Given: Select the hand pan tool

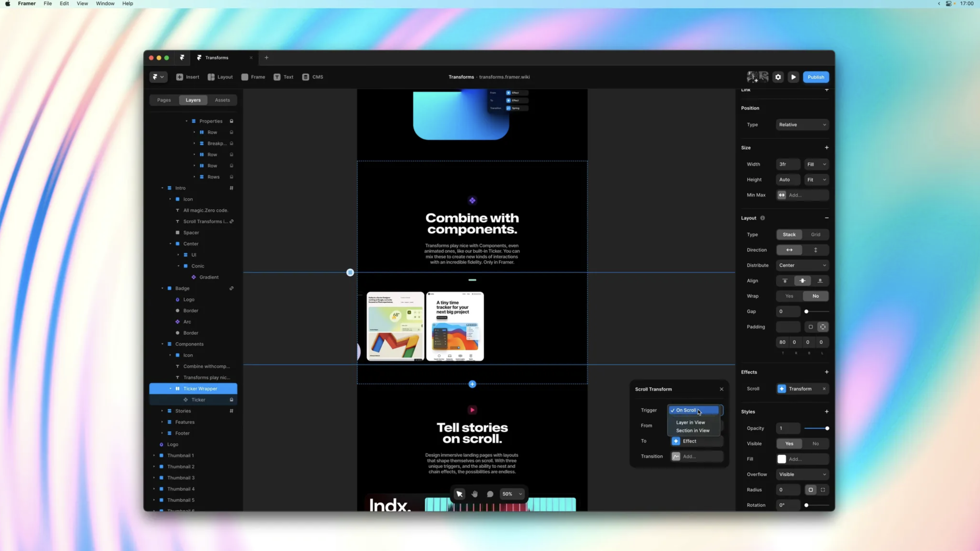Looking at the screenshot, I should coord(474,494).
